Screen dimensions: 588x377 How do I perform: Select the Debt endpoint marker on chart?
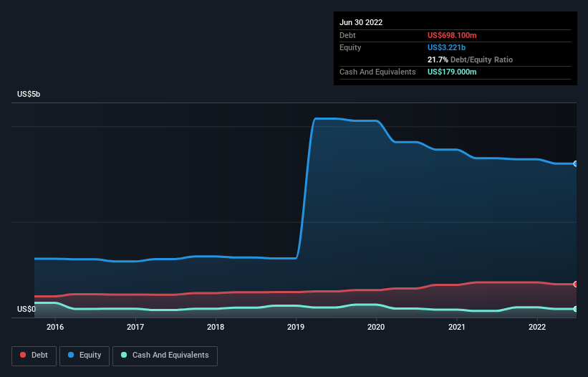tap(576, 284)
